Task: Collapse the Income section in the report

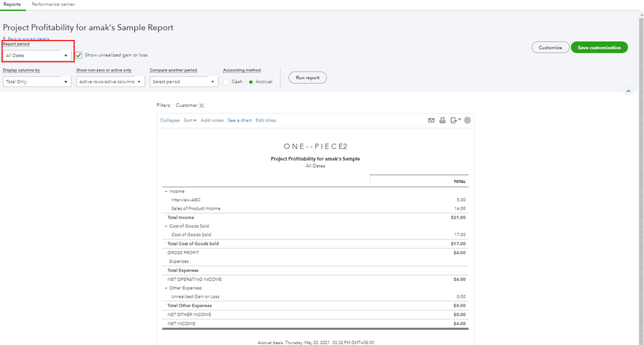Action: (x=165, y=192)
